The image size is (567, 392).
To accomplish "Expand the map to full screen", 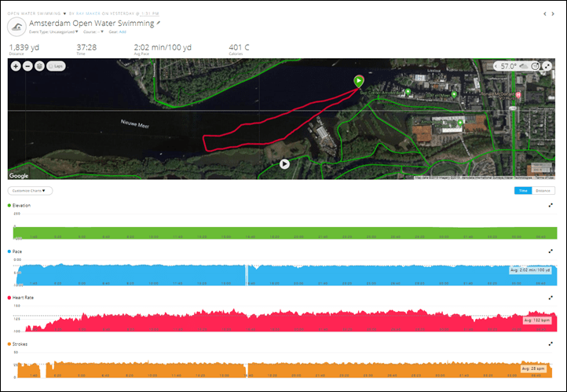I will 548,66.
